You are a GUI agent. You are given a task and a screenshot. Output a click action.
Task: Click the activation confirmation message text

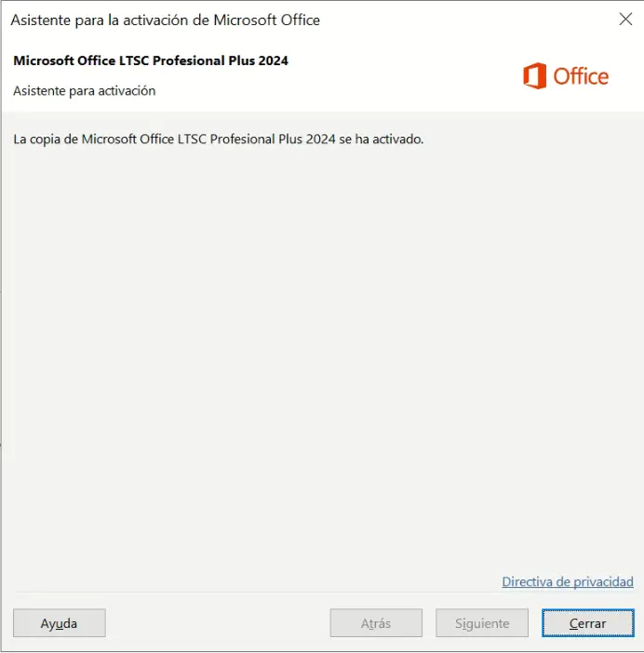(219, 140)
